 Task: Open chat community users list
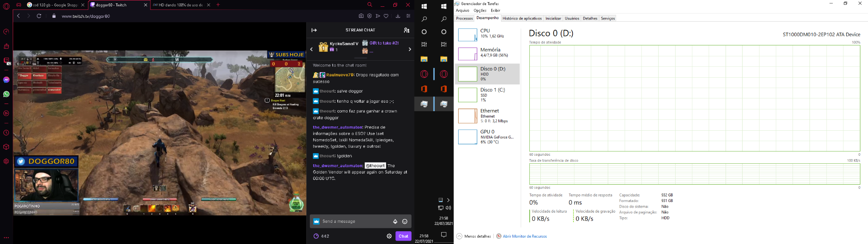pos(406,30)
